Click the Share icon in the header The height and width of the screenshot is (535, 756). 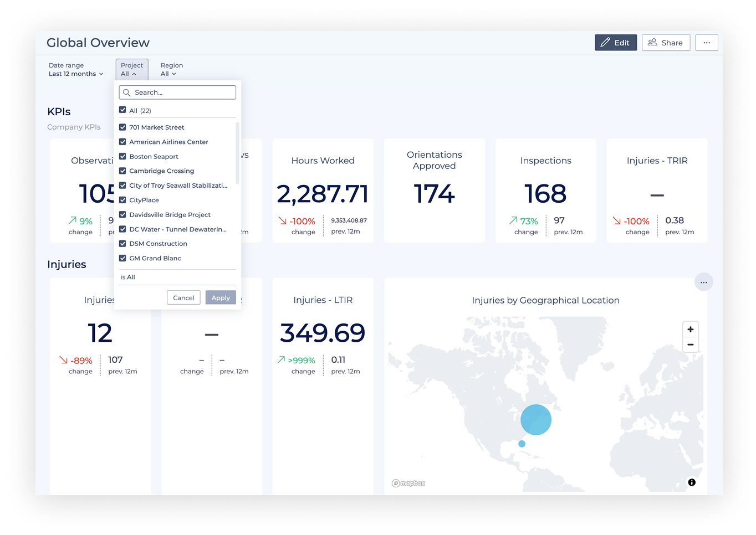653,42
